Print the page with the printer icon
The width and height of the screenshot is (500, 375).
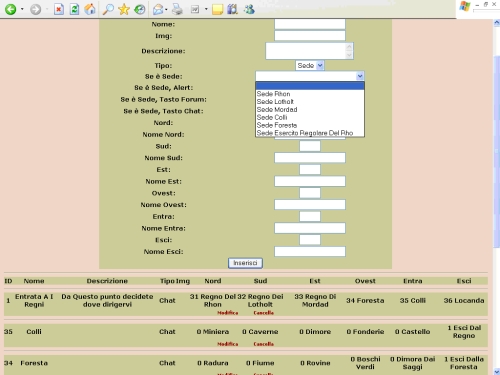pos(177,9)
